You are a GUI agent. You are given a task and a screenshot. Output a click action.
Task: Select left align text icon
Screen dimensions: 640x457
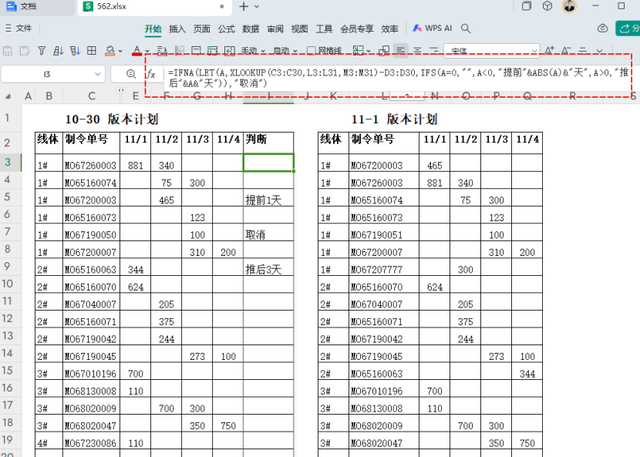click(401, 51)
